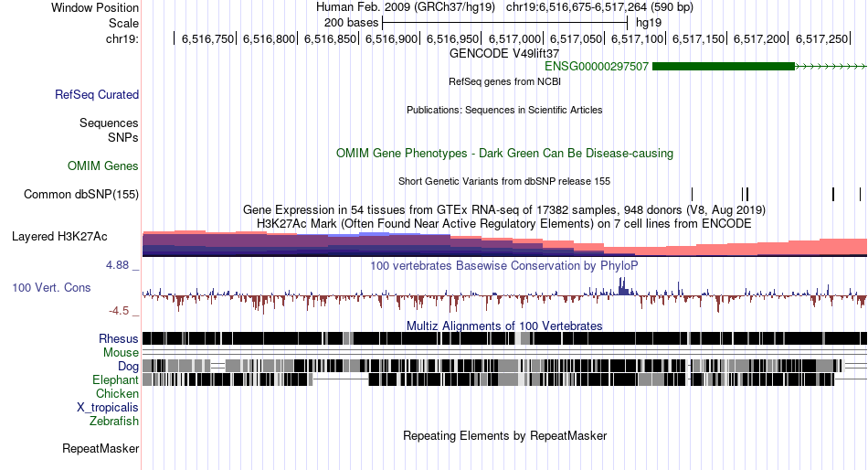868x470 pixels.
Task: Click the Rhesus alignment bar
Action: (504, 338)
